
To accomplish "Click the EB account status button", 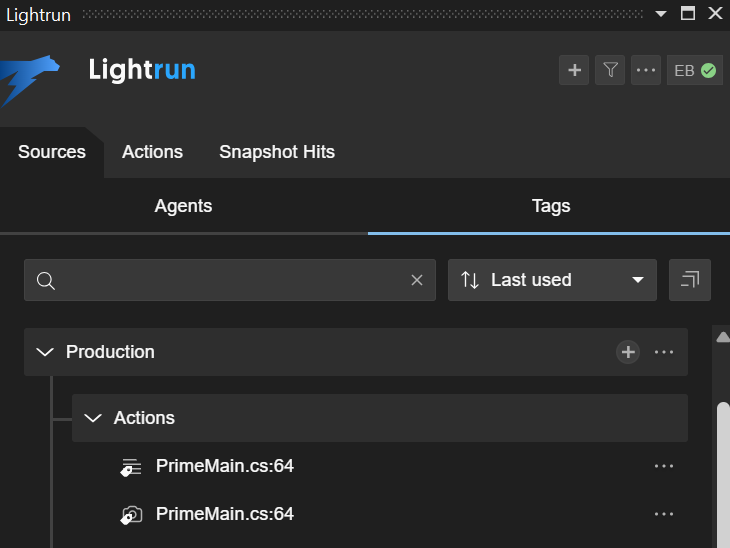I will click(695, 70).
